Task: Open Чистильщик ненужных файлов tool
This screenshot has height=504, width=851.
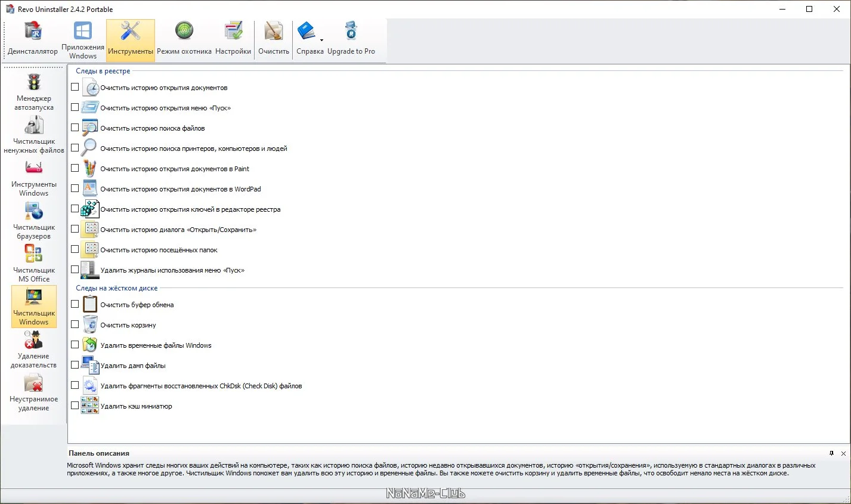Action: [34, 134]
